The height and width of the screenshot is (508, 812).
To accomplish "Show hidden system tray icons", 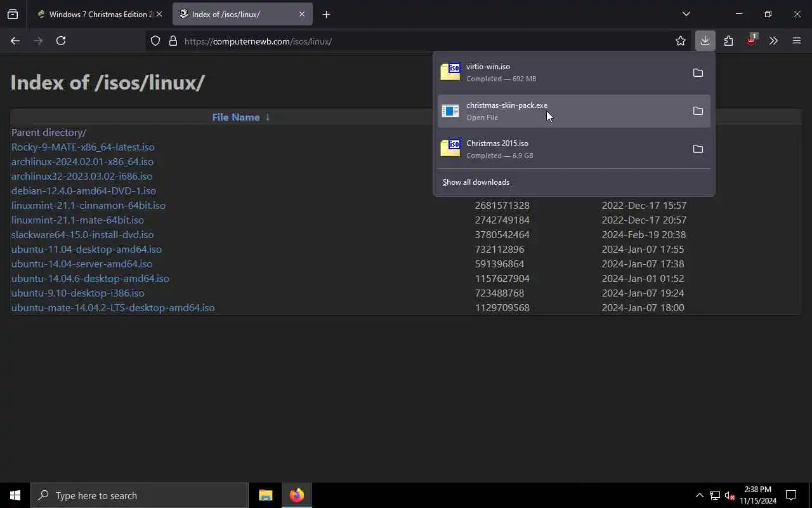I will (699, 495).
